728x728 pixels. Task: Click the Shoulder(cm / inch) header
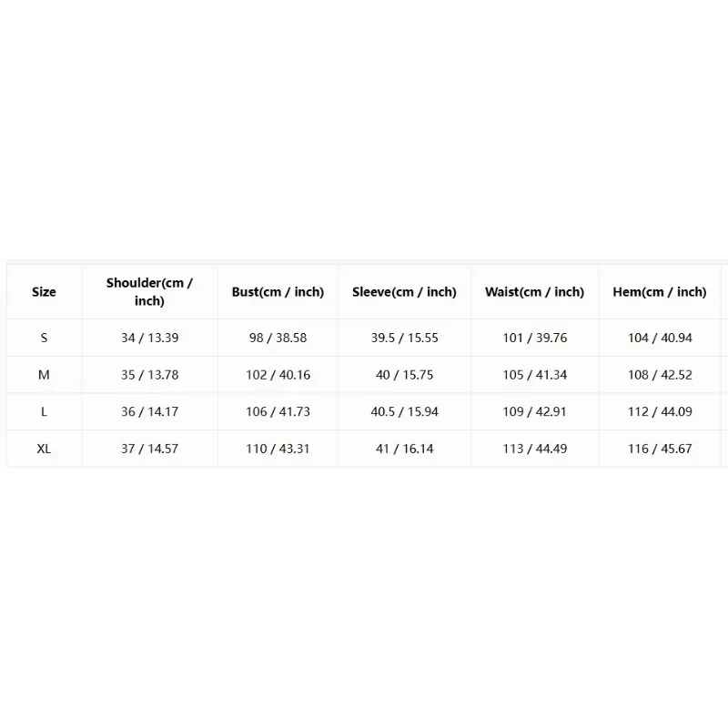point(149,292)
